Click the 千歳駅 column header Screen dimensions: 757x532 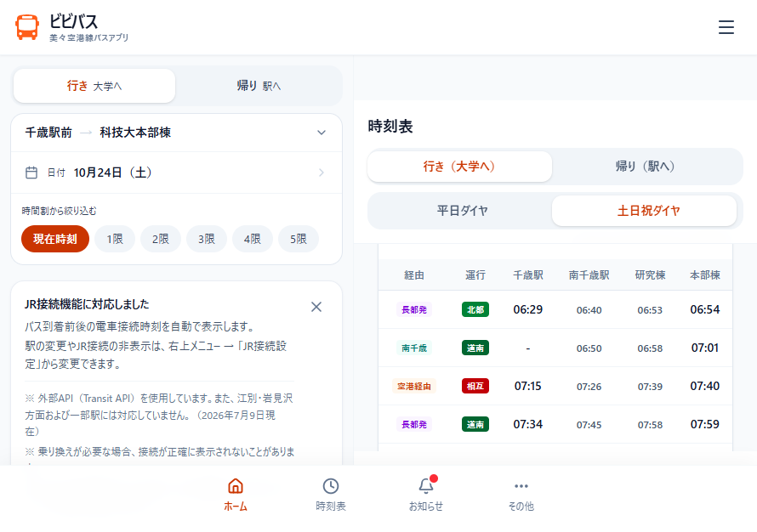(527, 274)
